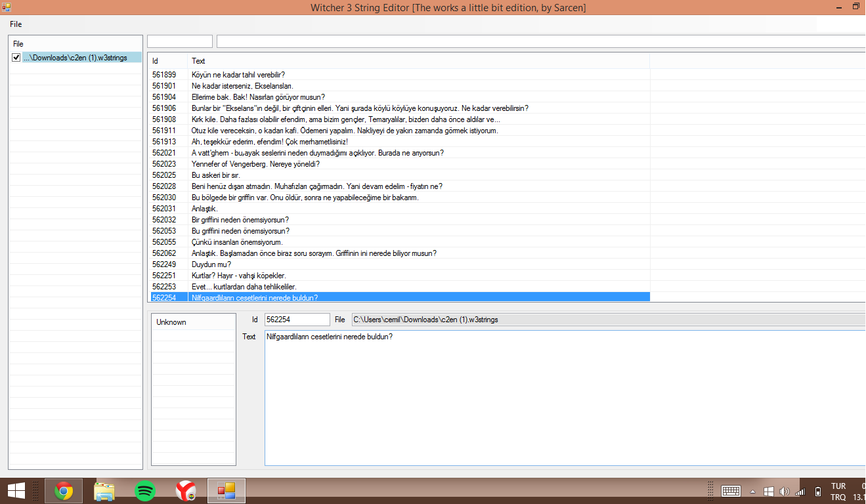Select the row with Id 562030

(399, 198)
